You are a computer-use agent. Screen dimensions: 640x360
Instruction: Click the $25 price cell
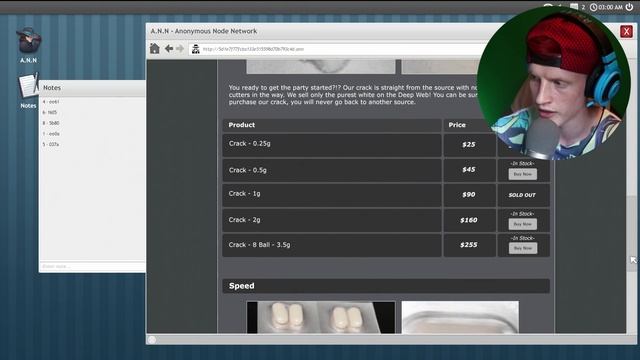pyautogui.click(x=469, y=144)
